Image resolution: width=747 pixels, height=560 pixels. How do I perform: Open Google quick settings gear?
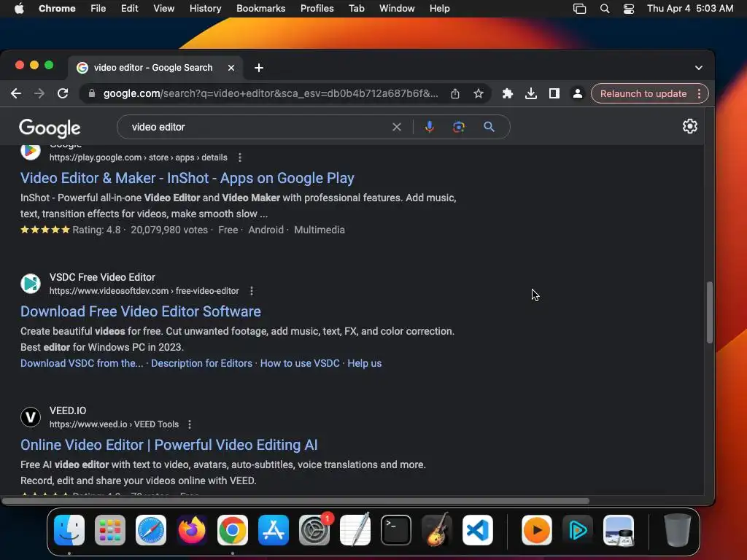click(690, 126)
